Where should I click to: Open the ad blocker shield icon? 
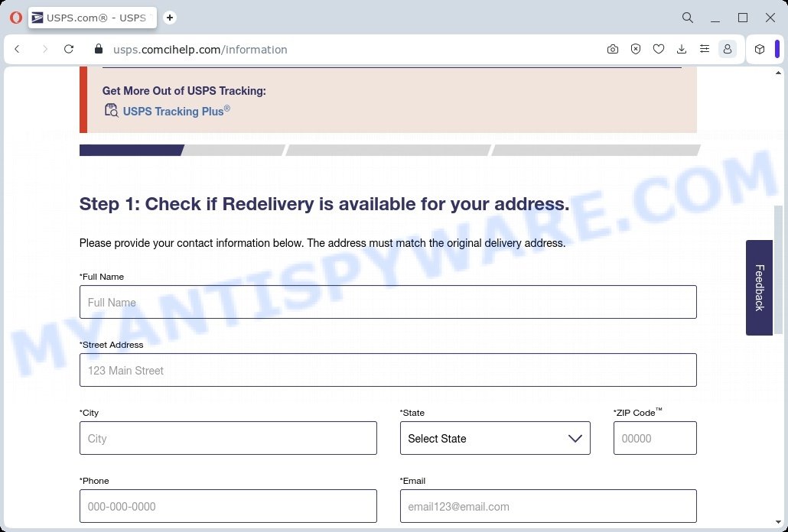(636, 49)
